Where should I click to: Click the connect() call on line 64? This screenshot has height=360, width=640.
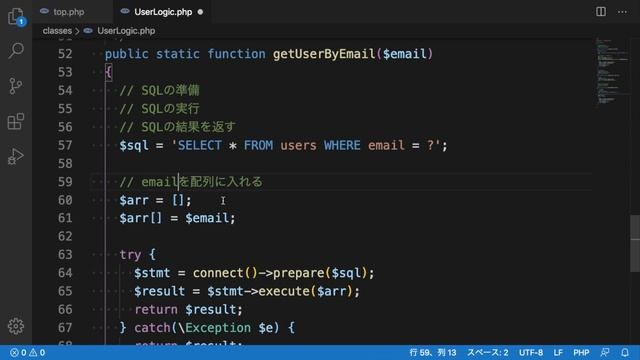(225, 273)
